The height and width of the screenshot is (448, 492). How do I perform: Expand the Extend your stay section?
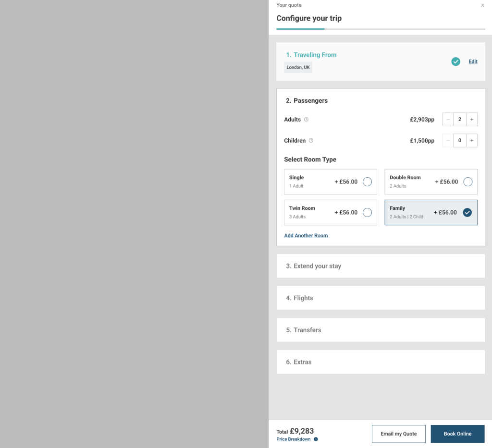click(x=381, y=266)
